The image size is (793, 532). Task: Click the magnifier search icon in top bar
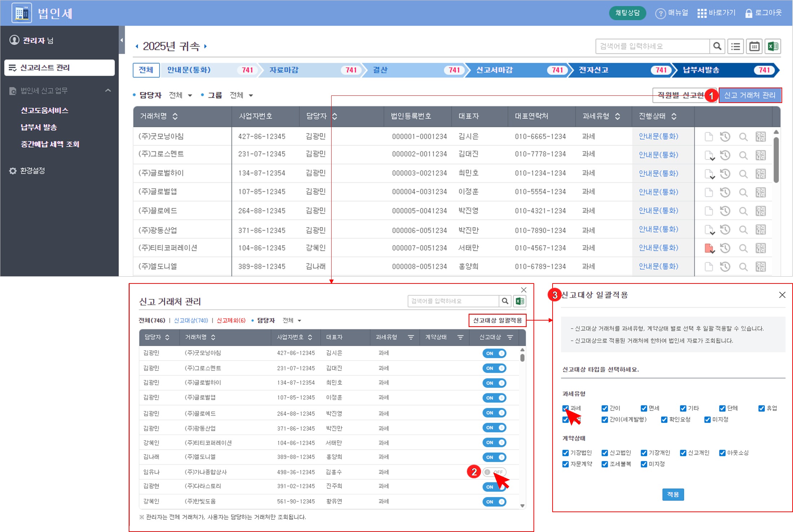click(717, 46)
